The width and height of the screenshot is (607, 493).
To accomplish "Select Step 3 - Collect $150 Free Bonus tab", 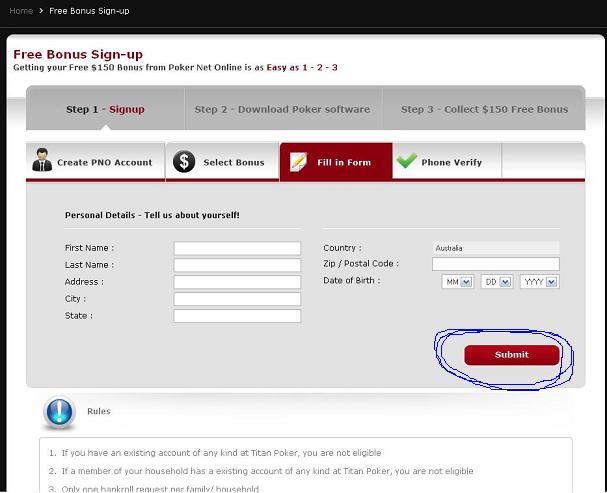I will point(484,109).
